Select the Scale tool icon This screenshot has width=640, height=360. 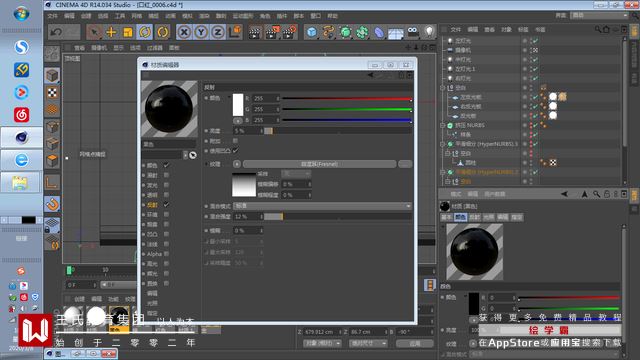click(128, 32)
